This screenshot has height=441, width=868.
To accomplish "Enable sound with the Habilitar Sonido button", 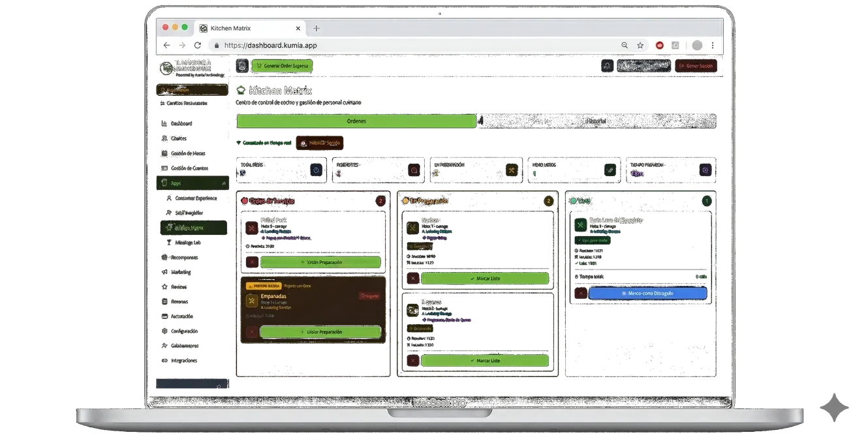I will coord(320,142).
